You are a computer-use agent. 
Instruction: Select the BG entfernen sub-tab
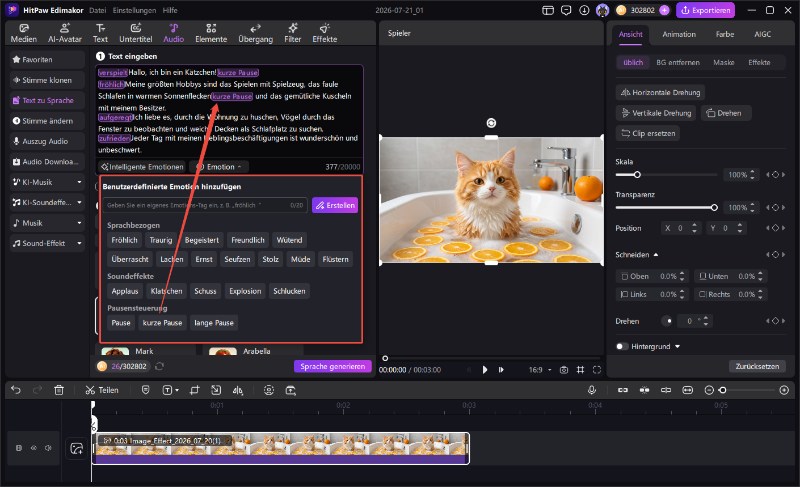(x=678, y=62)
